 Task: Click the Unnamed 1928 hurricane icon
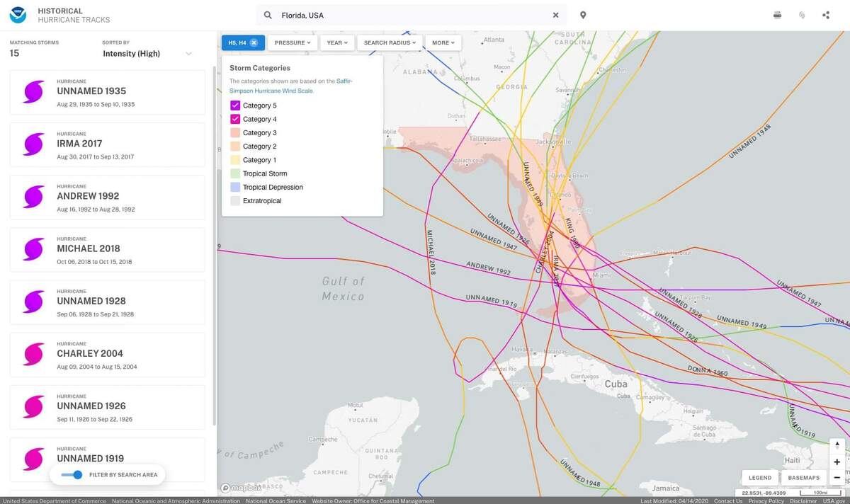pyautogui.click(x=33, y=302)
